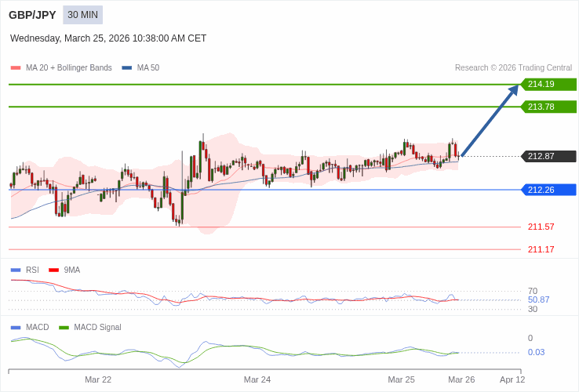Click the GBP/JPY pair title
The image size is (579, 392).
(x=32, y=15)
